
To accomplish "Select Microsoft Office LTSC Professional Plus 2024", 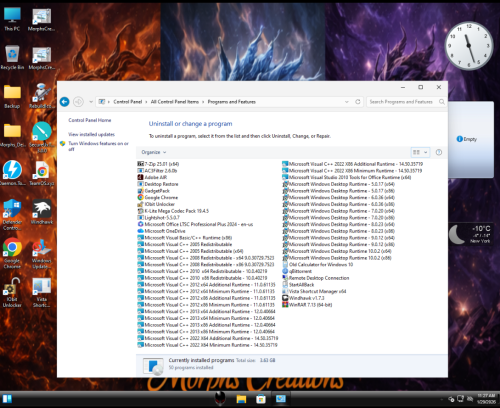I will click(x=195, y=224).
